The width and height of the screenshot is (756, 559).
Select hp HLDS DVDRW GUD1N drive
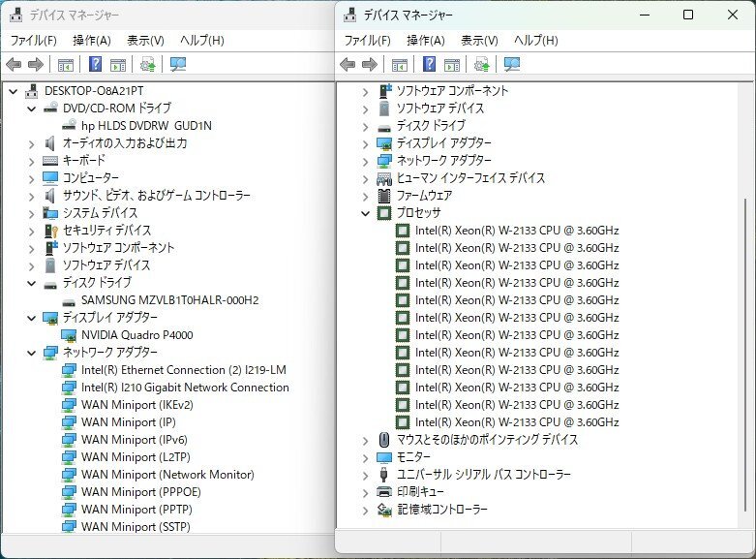click(x=146, y=126)
